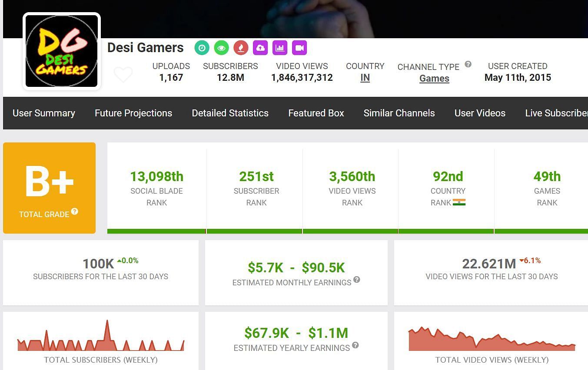Screen dimensions: 588x370
Task: Click the Total Subscribers weekly chart
Action: coord(101,335)
